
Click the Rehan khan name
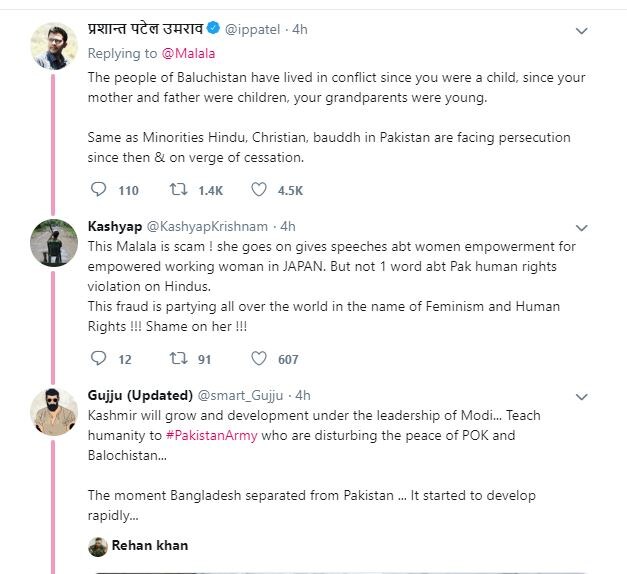(x=150, y=545)
